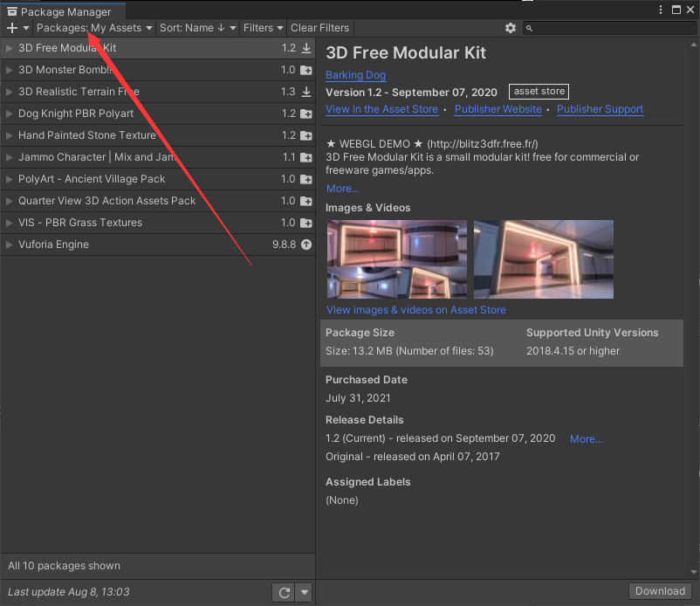Open the window options ellipsis menu
700x606 pixels.
coord(661,9)
